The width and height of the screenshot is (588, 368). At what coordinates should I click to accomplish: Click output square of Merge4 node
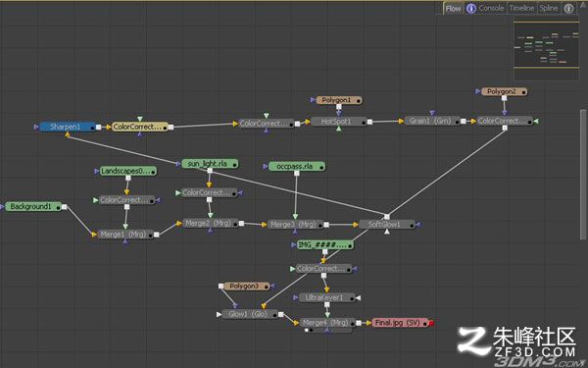[359, 323]
